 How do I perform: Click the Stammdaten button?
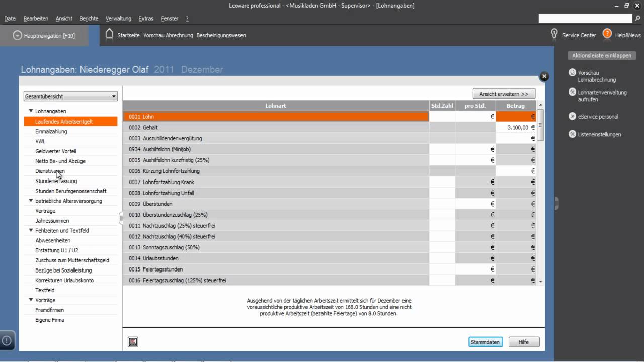(485, 342)
